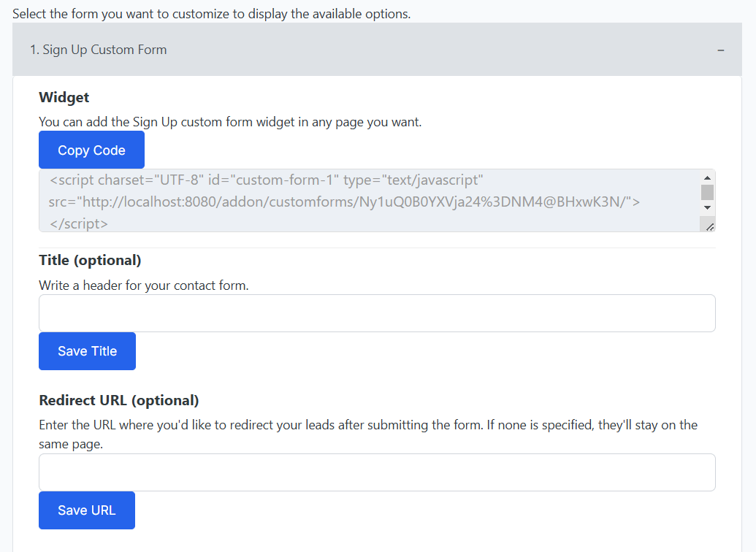The width and height of the screenshot is (756, 552).
Task: Focus the Title text input field
Action: [377, 313]
